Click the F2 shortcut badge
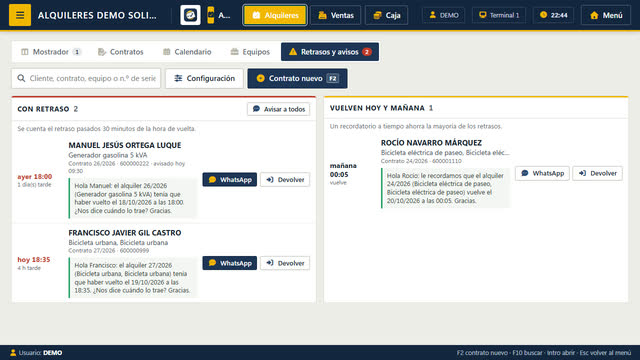The width and height of the screenshot is (640, 360). (x=333, y=78)
